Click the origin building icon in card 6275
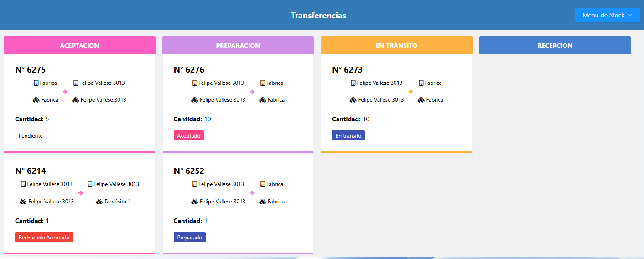644x259 pixels. [36, 83]
